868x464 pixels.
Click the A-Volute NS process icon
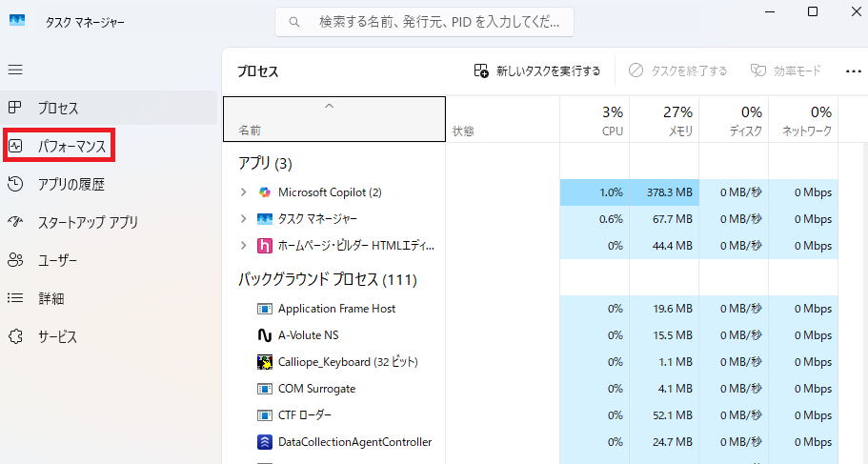tap(265, 335)
